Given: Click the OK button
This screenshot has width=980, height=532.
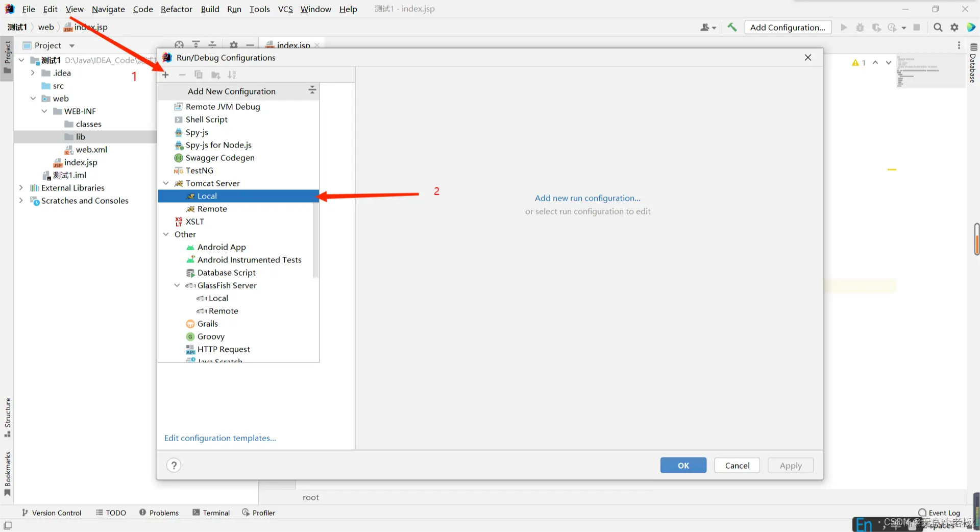Looking at the screenshot, I should coord(683,465).
